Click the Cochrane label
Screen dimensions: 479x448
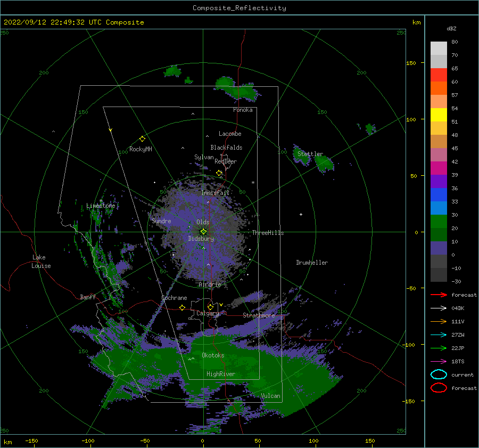pos(174,298)
